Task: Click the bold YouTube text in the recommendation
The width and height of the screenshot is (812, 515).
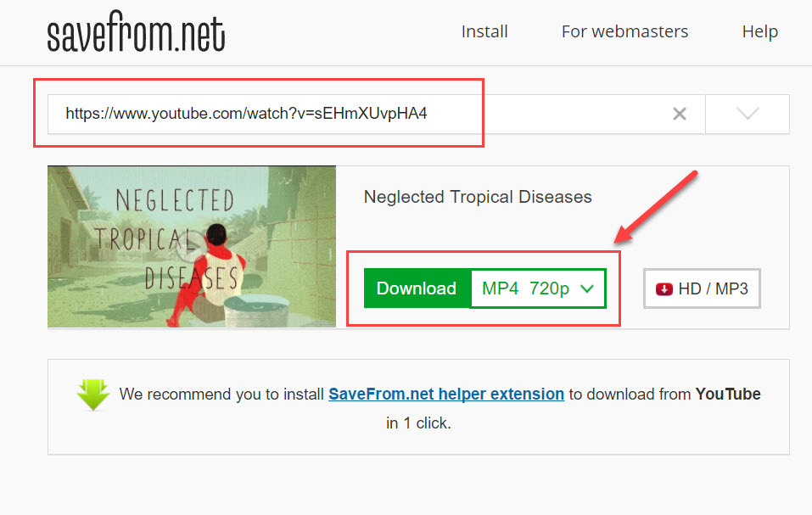Action: click(x=728, y=394)
